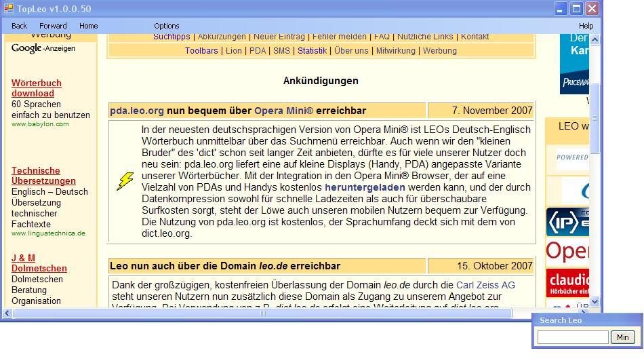Click the horizontal scrollbar thumb
This screenshot has width=644, height=363.
263,313
